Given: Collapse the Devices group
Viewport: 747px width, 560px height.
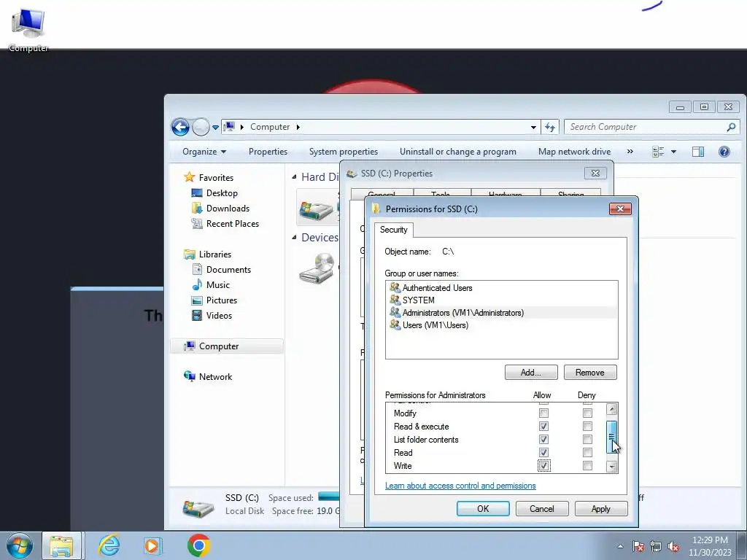Looking at the screenshot, I should [294, 237].
